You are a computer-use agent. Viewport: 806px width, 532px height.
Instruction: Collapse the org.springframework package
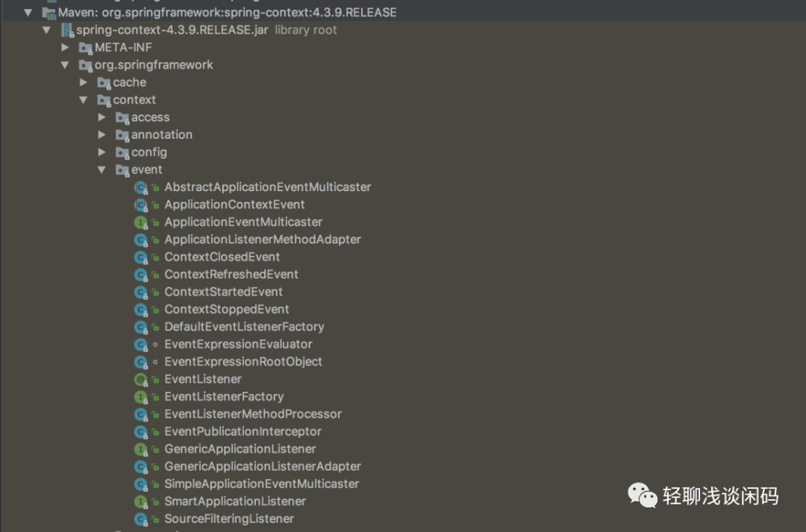pos(65,65)
